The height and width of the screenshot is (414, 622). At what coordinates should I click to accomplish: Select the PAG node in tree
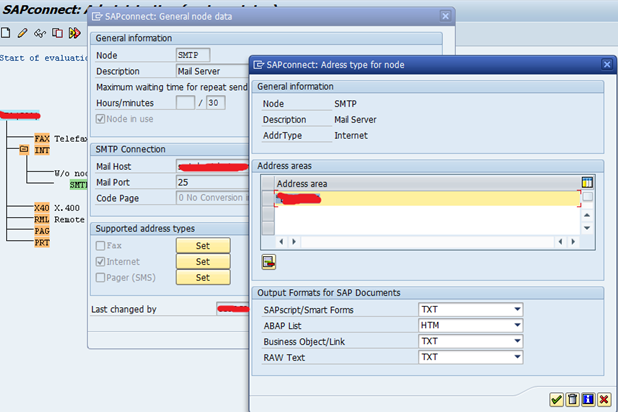pyautogui.click(x=42, y=231)
